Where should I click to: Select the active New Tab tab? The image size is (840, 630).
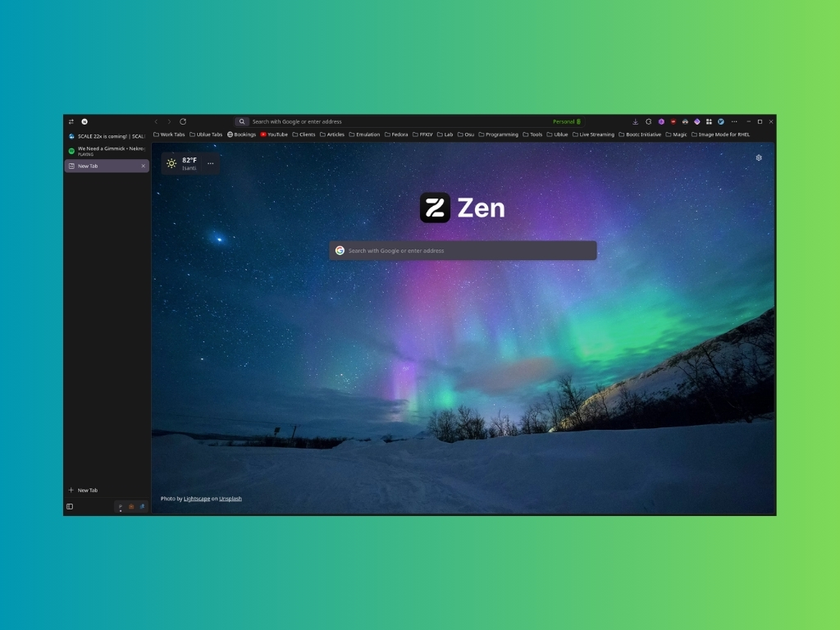107,166
